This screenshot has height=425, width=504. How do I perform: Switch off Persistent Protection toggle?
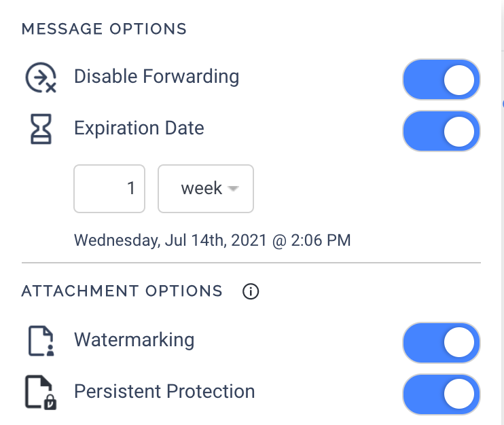pyautogui.click(x=442, y=394)
